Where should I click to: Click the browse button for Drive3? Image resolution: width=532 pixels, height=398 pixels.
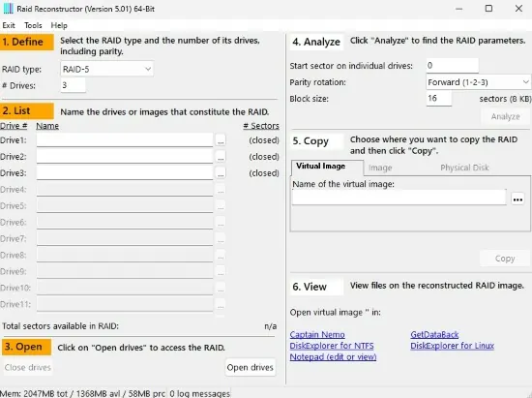221,173
